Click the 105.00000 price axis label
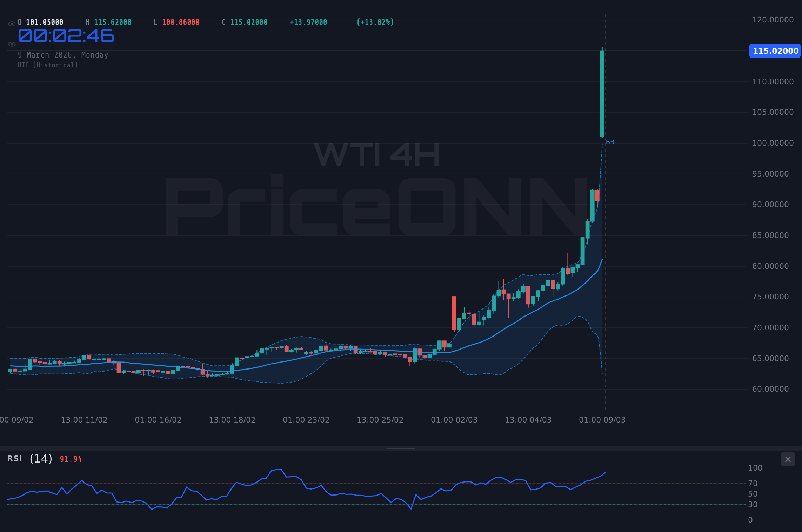This screenshot has width=802, height=532. (x=773, y=112)
